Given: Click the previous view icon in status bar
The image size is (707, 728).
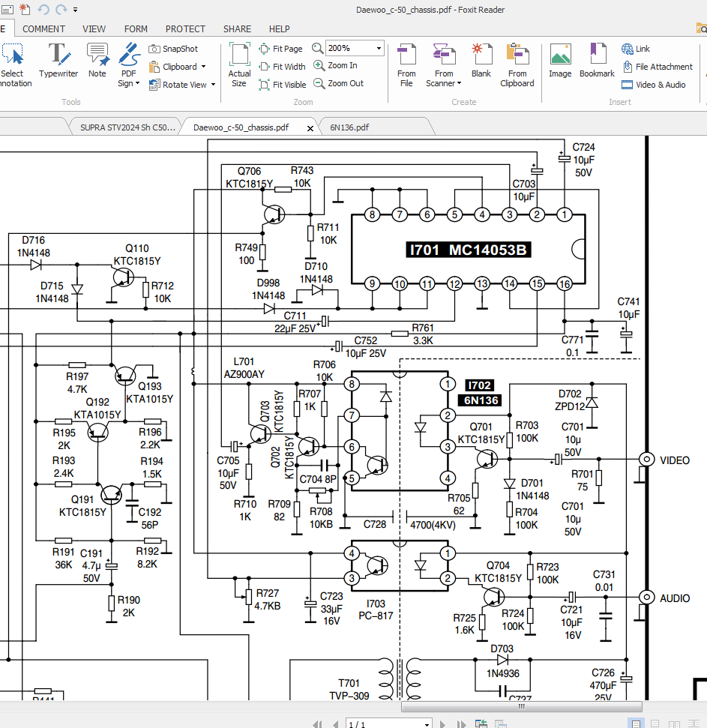Looking at the screenshot, I should [481, 724].
